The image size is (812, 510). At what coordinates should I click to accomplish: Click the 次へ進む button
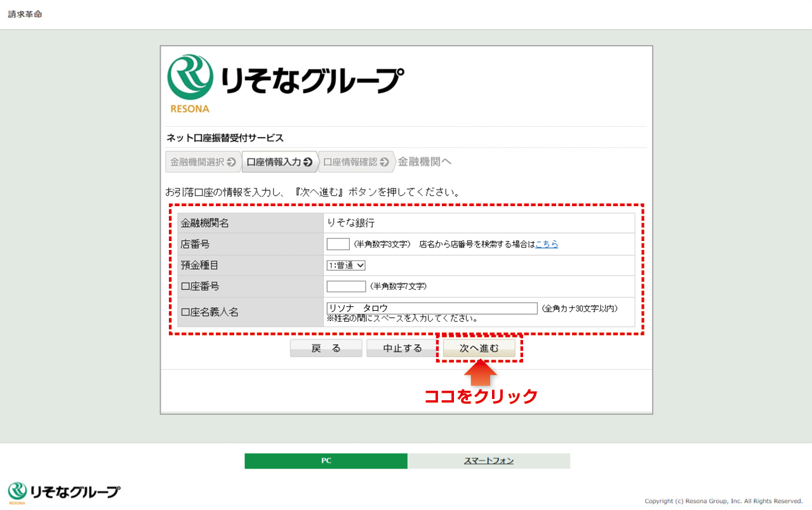(479, 348)
